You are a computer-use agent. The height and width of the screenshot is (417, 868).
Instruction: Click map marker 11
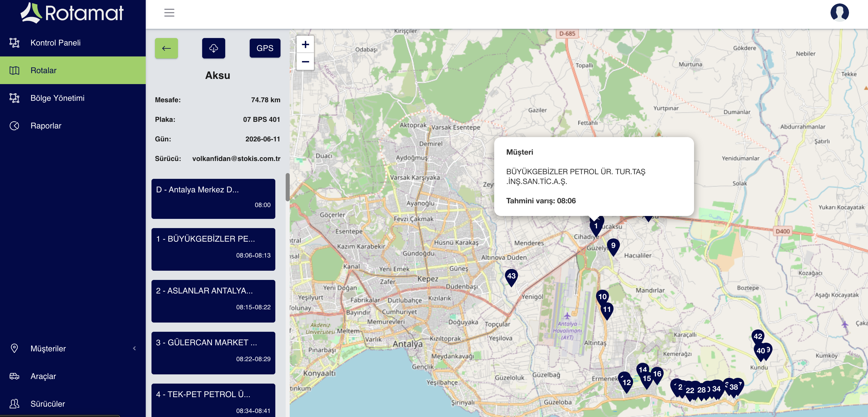click(607, 310)
